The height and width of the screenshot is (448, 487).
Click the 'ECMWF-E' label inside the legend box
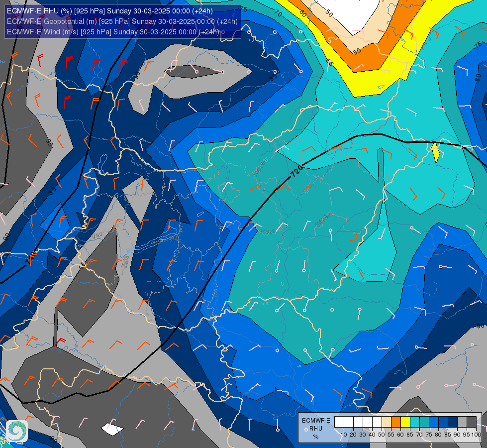(x=316, y=421)
